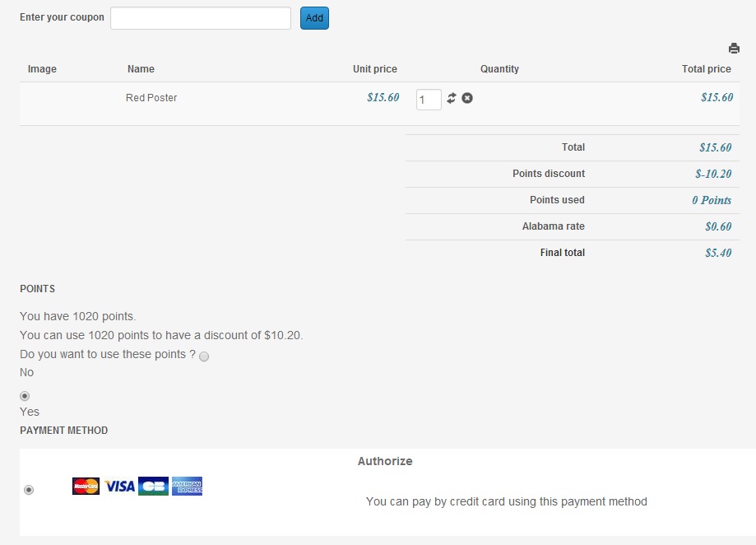
Task: Select the Yes radio button for points
Action: point(25,396)
